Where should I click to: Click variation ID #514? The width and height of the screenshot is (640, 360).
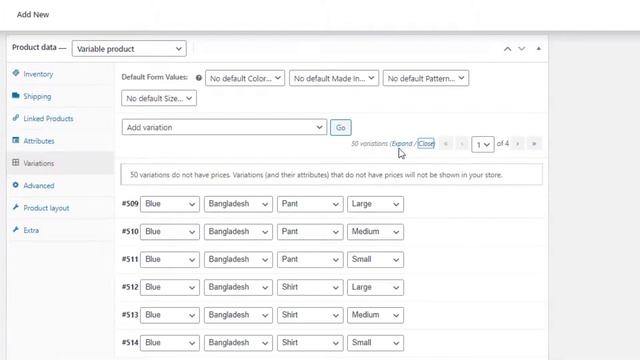(x=130, y=342)
